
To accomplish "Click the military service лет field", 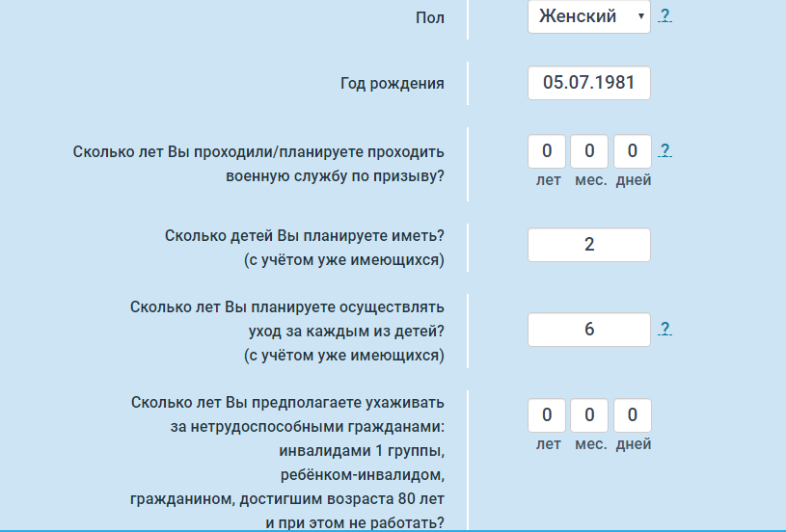I will tap(547, 150).
